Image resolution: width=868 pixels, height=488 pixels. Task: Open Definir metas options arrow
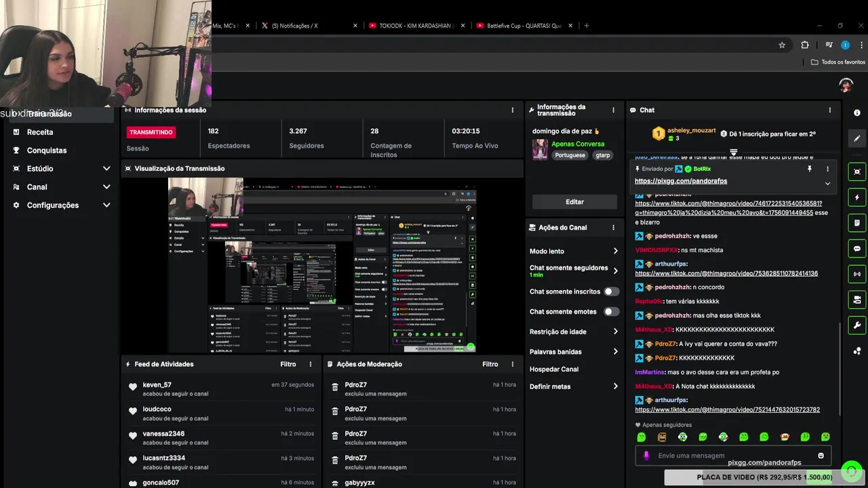click(x=615, y=386)
